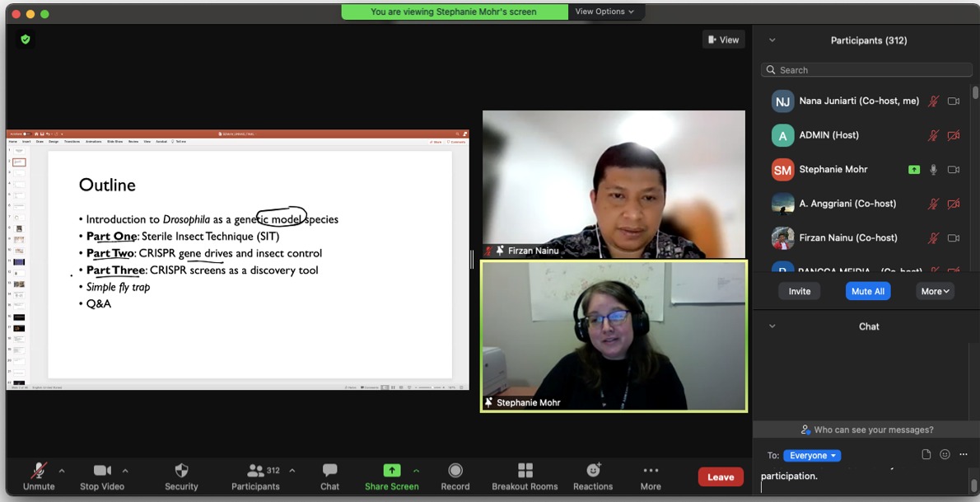Open the Everyone recipient dropdown

[811, 456]
